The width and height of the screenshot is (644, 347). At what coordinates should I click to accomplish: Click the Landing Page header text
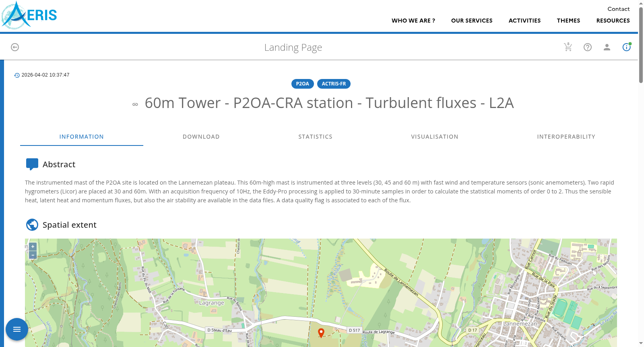pos(293,48)
